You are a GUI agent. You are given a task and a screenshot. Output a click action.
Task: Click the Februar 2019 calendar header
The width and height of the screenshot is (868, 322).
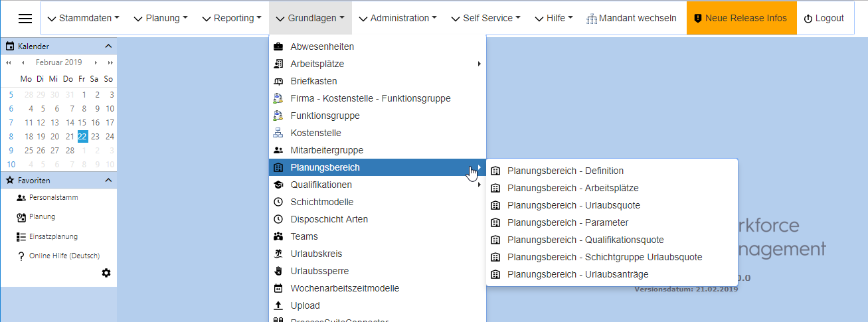click(59, 62)
